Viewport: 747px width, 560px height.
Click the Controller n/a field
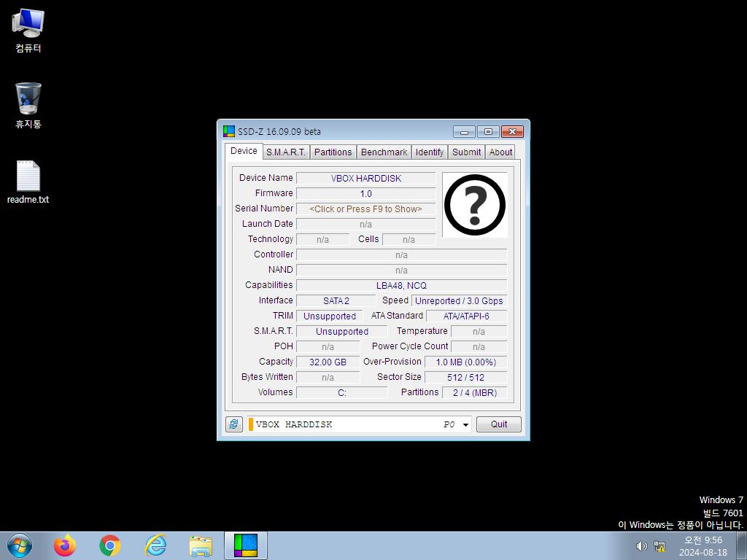pyautogui.click(x=402, y=255)
